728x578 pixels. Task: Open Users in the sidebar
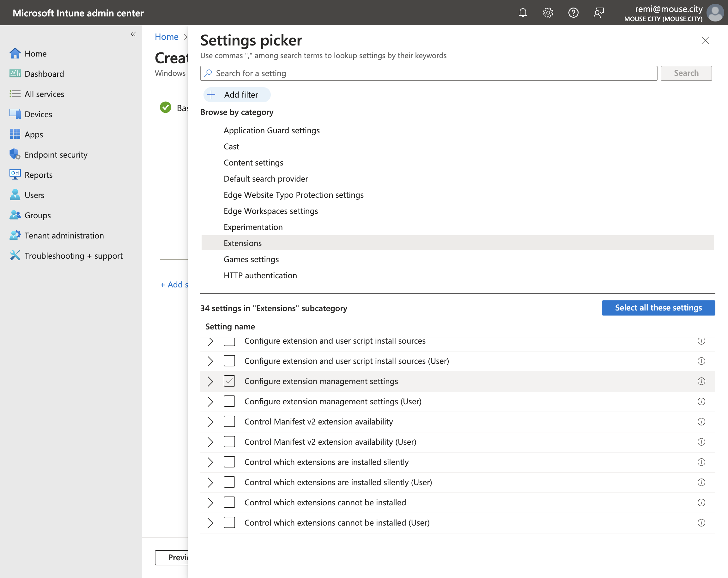34,195
